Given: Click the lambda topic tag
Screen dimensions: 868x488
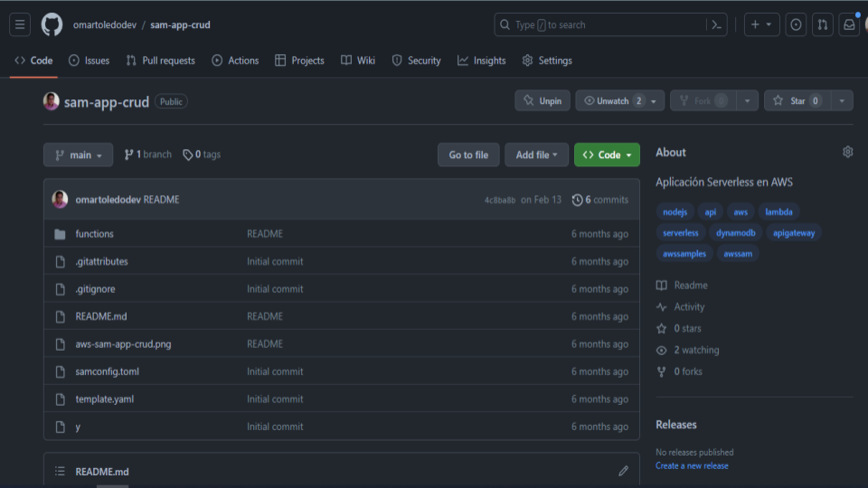Looking at the screenshot, I should pos(778,211).
